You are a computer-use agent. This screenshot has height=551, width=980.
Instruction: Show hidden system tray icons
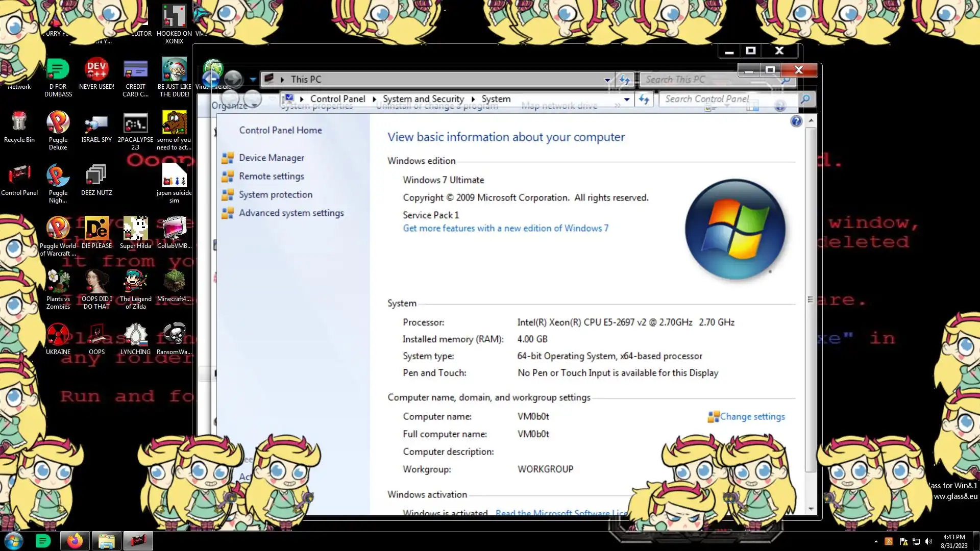tap(876, 541)
